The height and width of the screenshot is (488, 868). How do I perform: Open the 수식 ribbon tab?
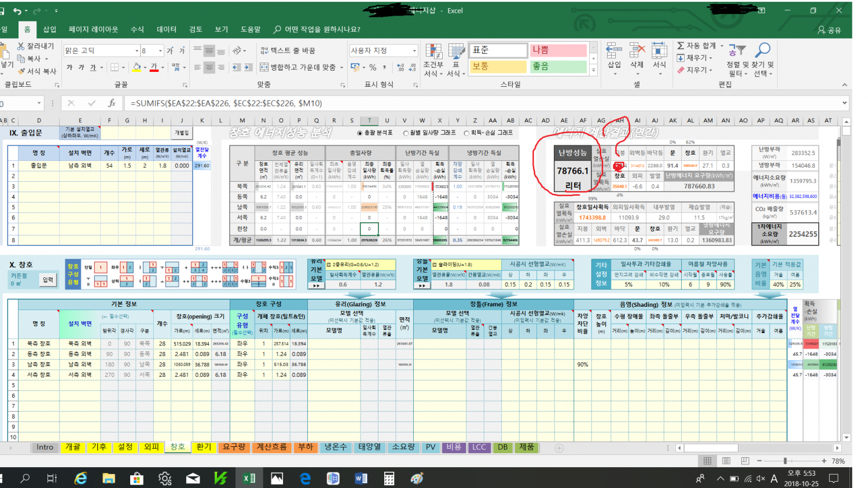(137, 29)
